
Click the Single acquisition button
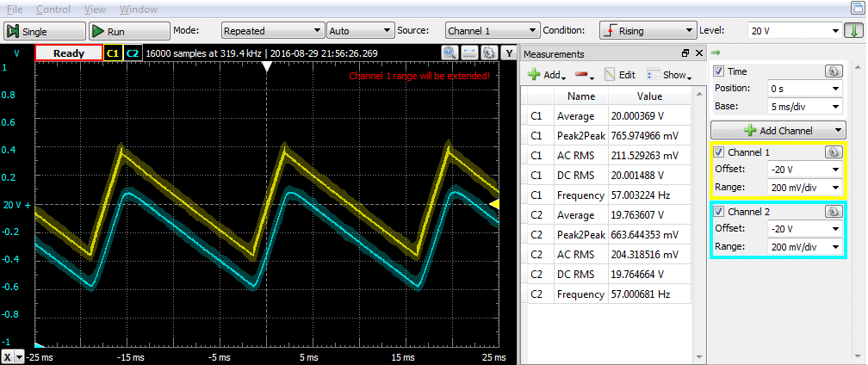(x=45, y=31)
